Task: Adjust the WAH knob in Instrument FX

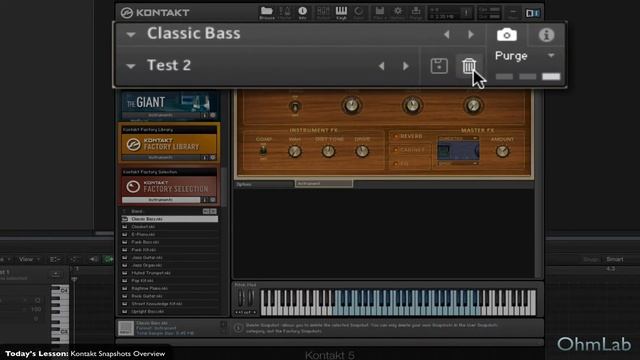Action: click(x=295, y=151)
